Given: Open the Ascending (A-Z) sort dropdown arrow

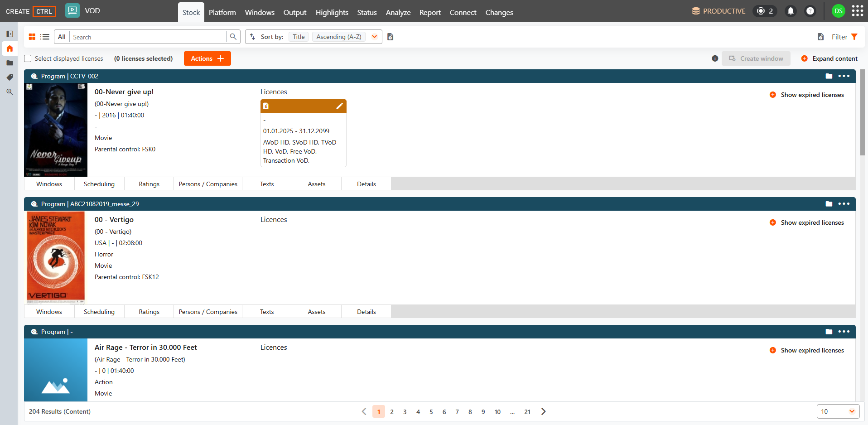Looking at the screenshot, I should (375, 37).
